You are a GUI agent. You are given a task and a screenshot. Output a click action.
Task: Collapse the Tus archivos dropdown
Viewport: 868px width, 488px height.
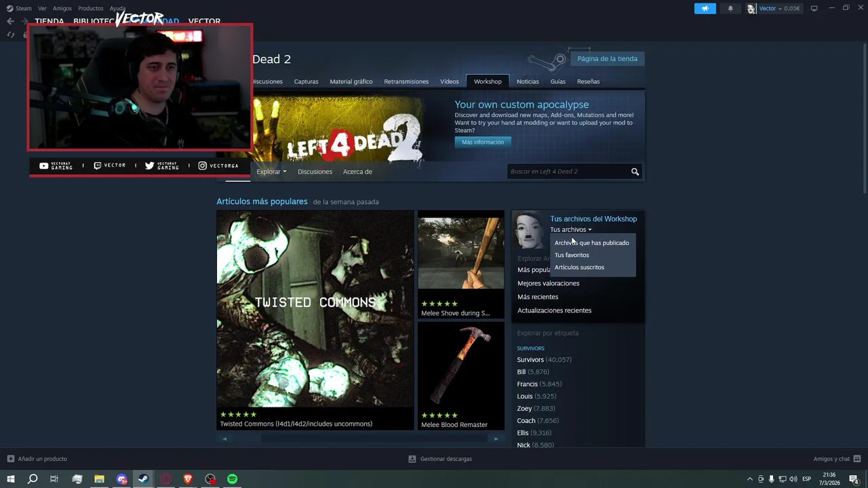pos(570,230)
